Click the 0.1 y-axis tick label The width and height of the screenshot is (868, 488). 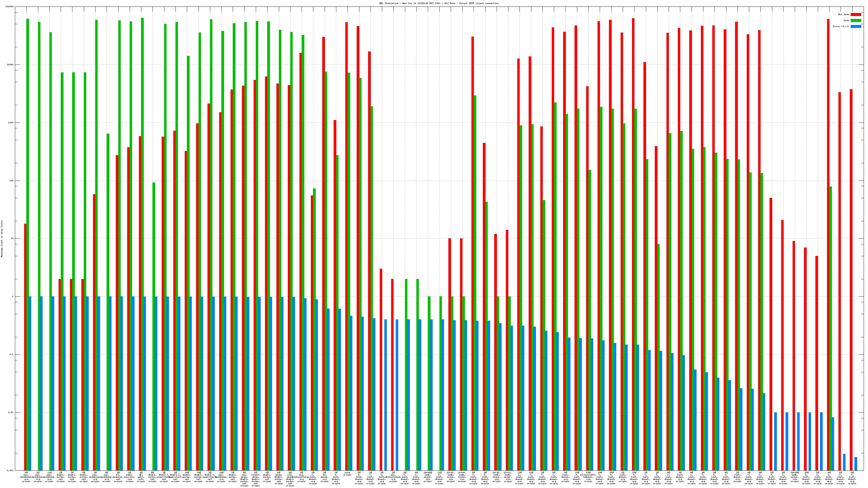(x=12, y=355)
